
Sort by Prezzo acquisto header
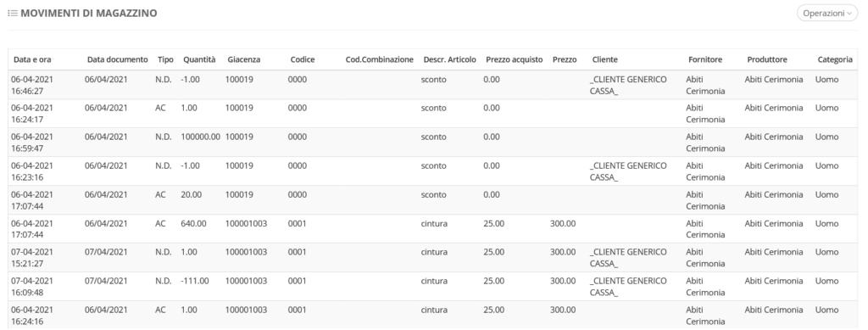(515, 59)
